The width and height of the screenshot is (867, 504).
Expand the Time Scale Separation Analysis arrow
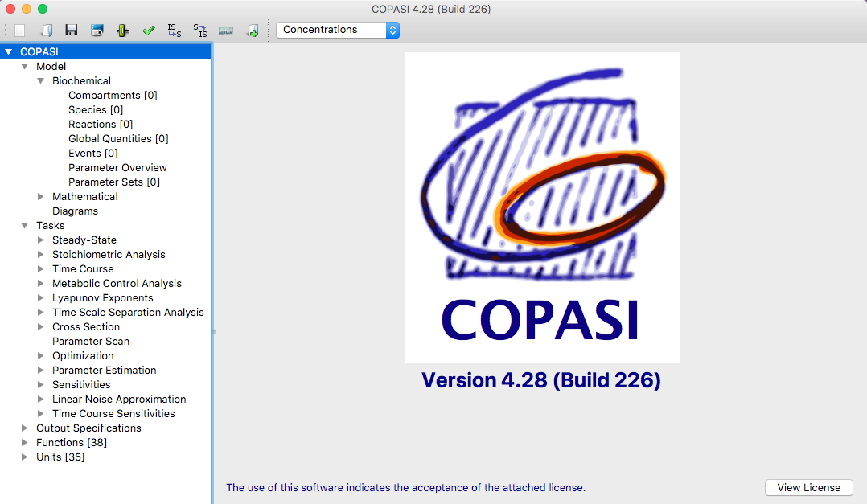click(x=40, y=312)
